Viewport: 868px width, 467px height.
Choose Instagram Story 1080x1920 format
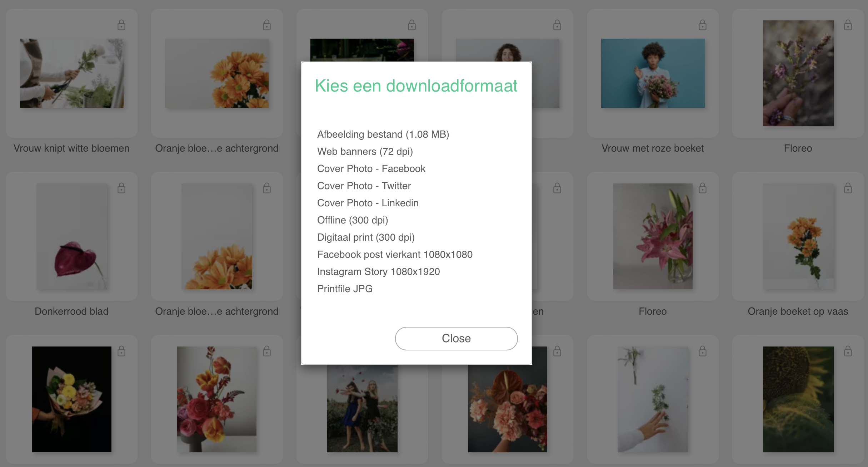click(x=378, y=272)
